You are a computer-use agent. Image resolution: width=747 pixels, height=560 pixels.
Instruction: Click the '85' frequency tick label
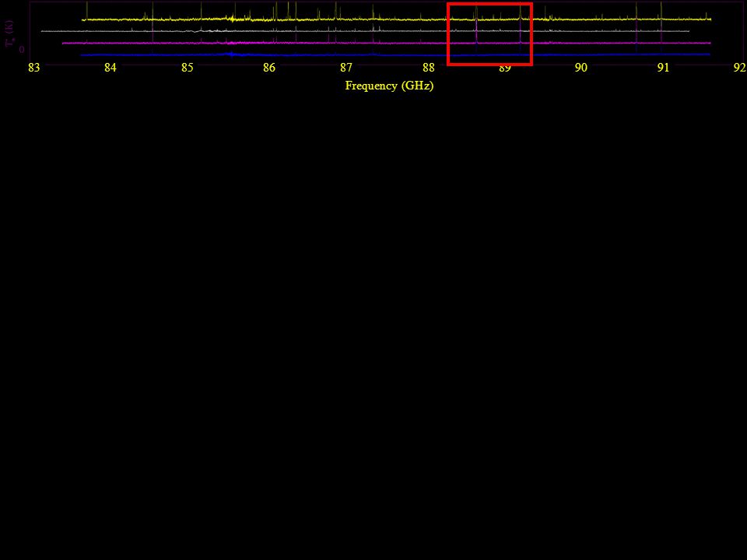188,68
